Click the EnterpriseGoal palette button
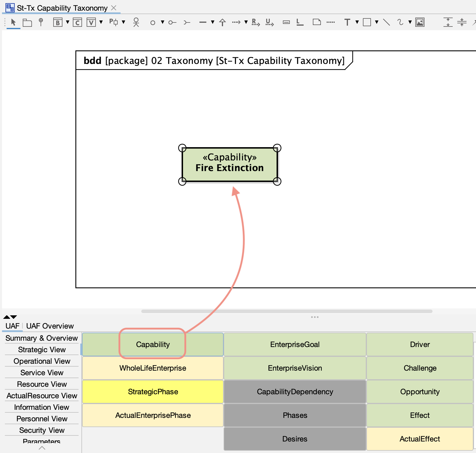The image size is (476, 453). (x=295, y=344)
